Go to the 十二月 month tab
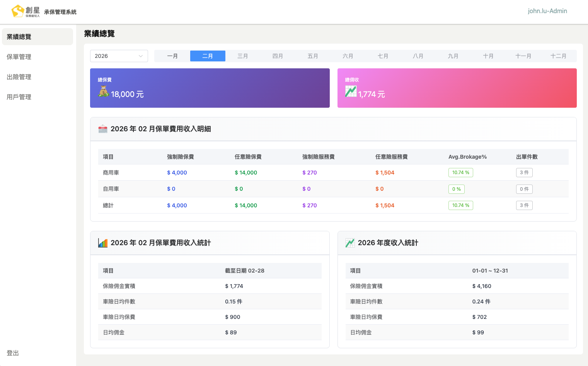 tap(559, 56)
